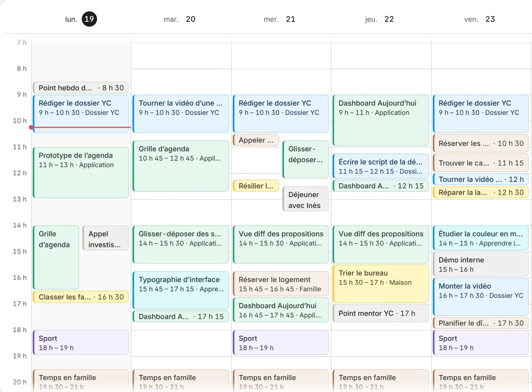
Task: Open the 'Réparer la la...' 12 h 30 task
Action: [x=481, y=192]
